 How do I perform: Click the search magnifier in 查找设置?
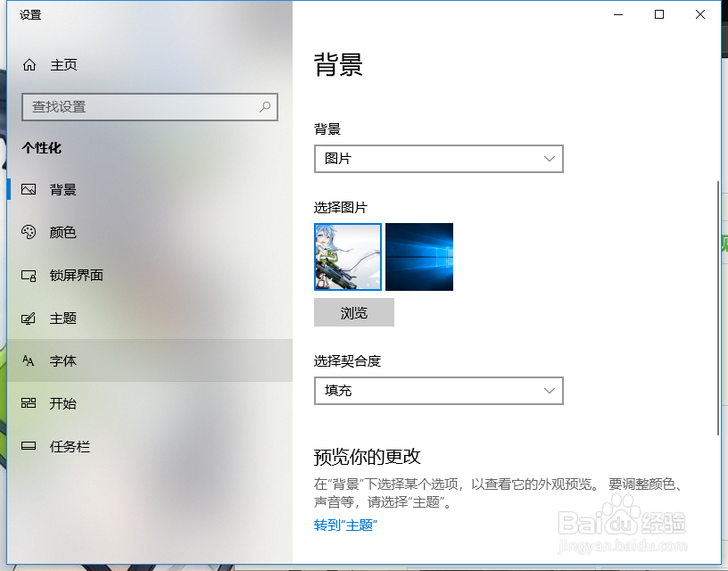[264, 107]
